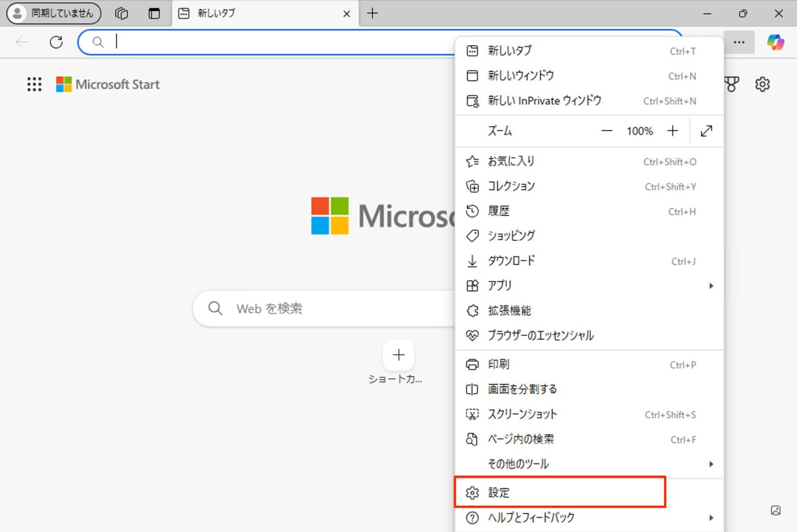Click the back navigation arrow

coord(21,42)
